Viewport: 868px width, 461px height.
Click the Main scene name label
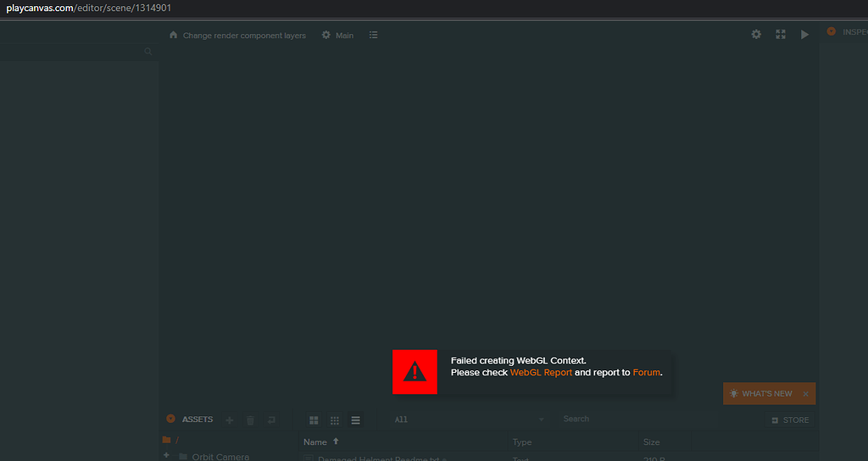pos(344,36)
